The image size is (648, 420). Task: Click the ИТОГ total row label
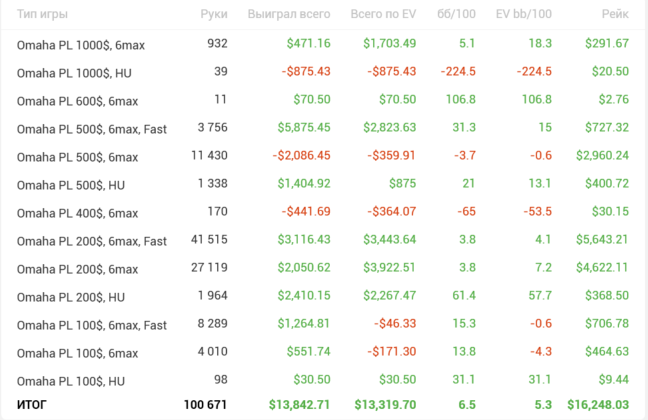click(32, 405)
